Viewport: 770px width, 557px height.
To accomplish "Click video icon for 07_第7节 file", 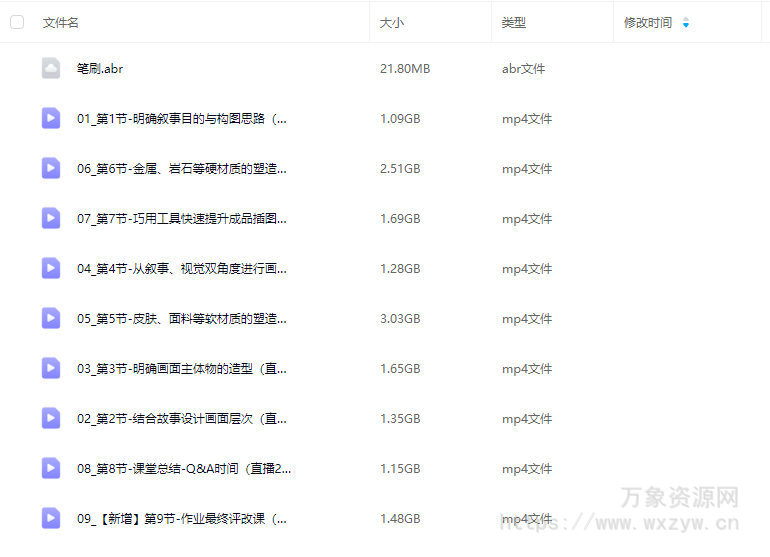I will [x=51, y=218].
